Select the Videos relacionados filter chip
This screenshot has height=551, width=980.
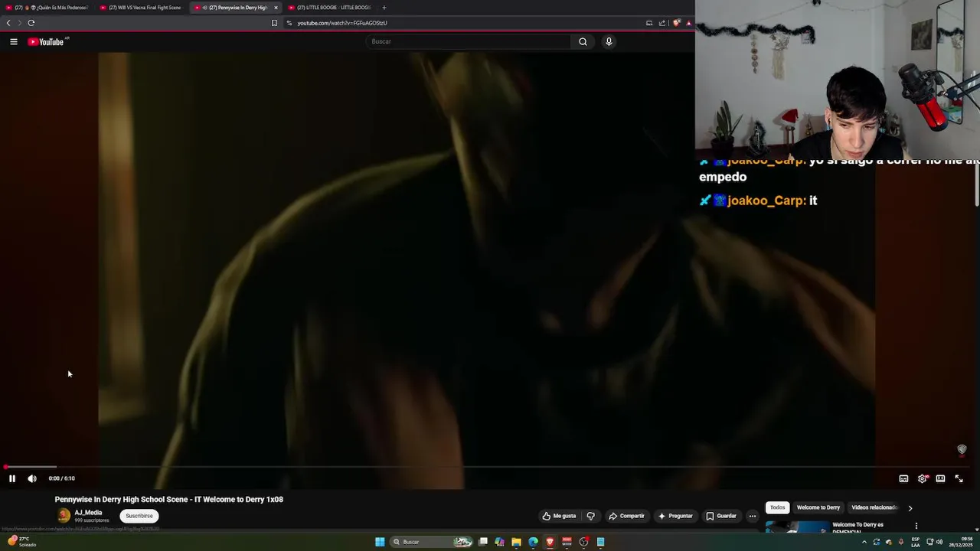pos(874,507)
